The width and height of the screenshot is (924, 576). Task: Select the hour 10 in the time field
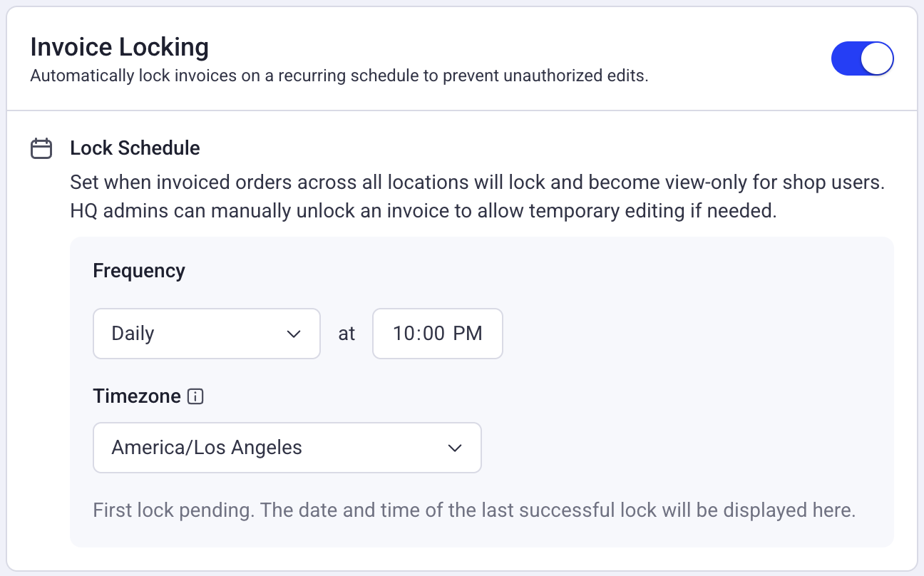tap(405, 334)
